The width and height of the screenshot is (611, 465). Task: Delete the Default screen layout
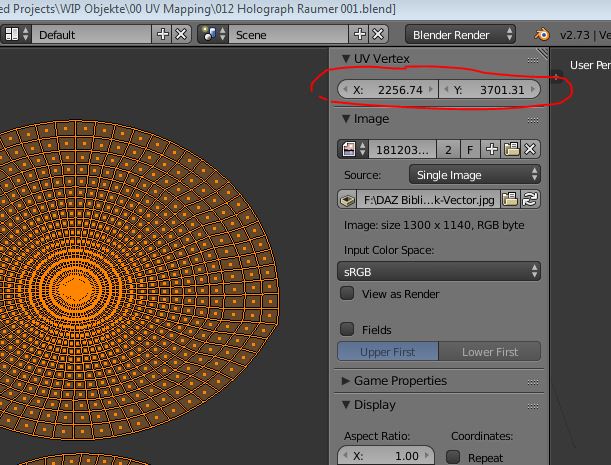181,34
